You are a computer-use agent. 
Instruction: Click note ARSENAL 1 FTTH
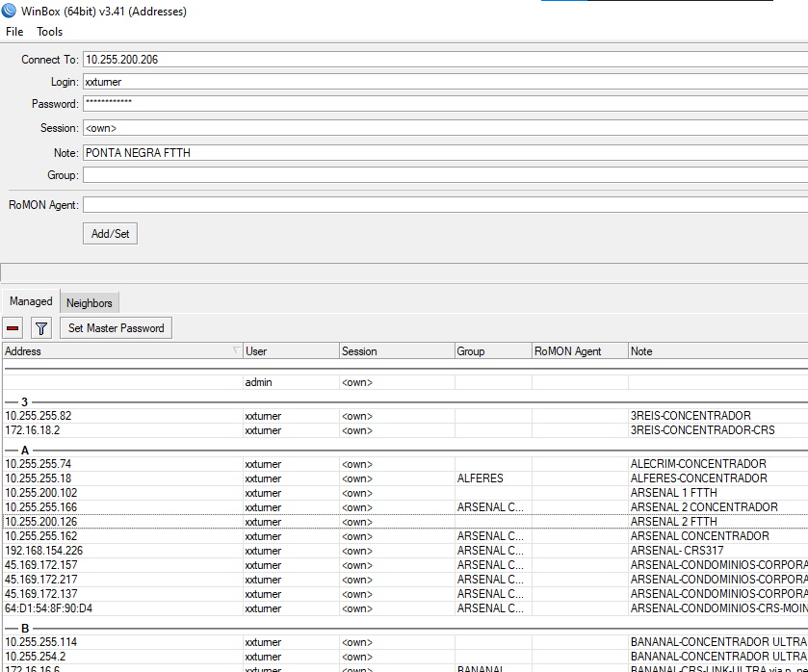[x=674, y=493]
